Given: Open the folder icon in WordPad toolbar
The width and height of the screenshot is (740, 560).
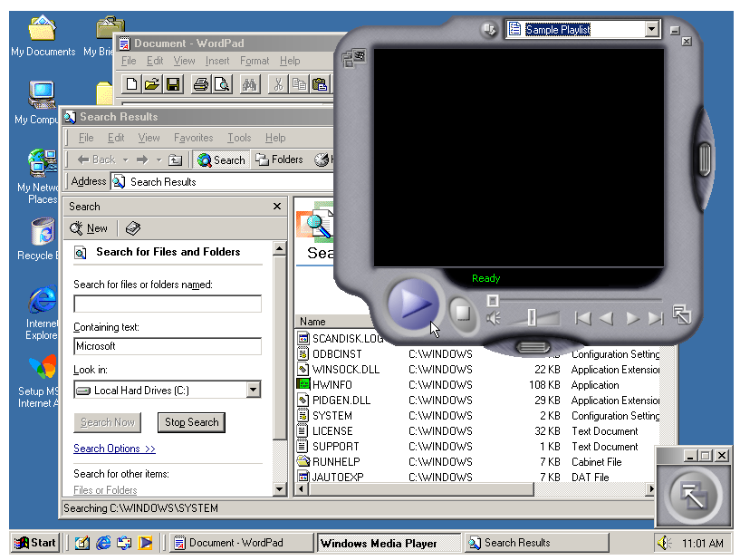Looking at the screenshot, I should pyautogui.click(x=152, y=84).
